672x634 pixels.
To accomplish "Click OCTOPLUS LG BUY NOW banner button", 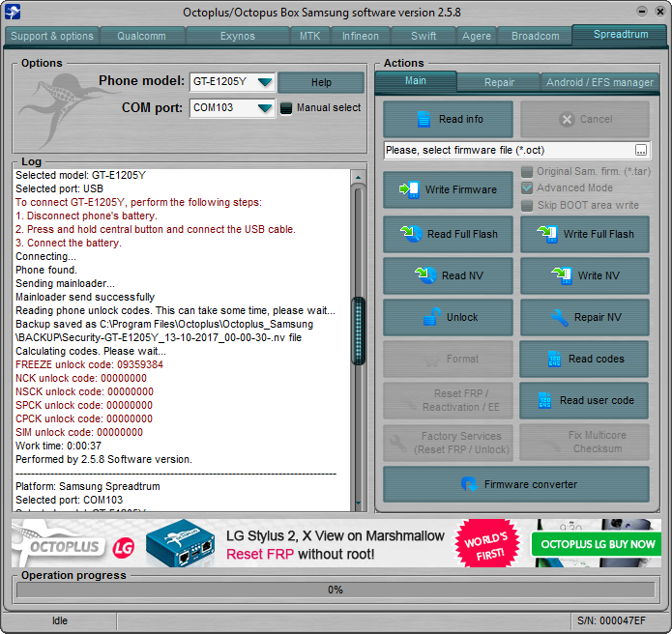I will (x=597, y=544).
